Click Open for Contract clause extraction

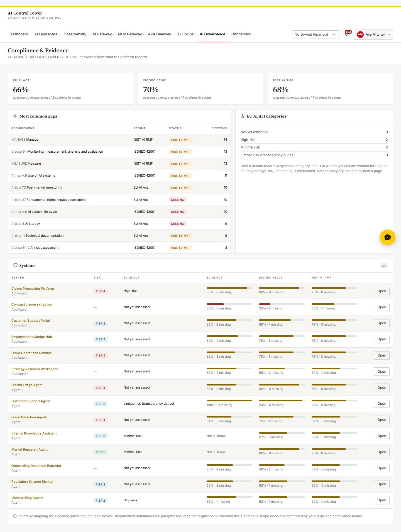tap(382, 307)
